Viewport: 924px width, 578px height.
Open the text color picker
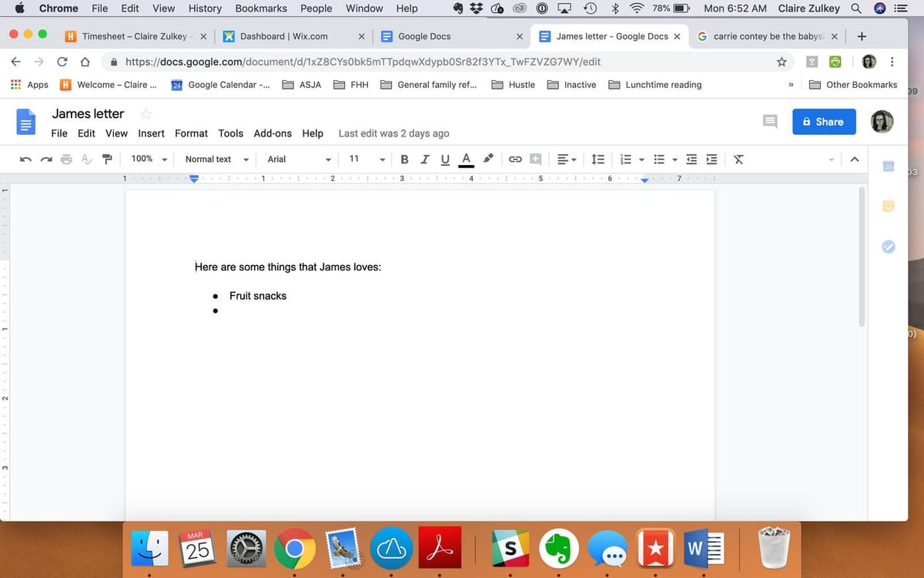click(x=465, y=160)
